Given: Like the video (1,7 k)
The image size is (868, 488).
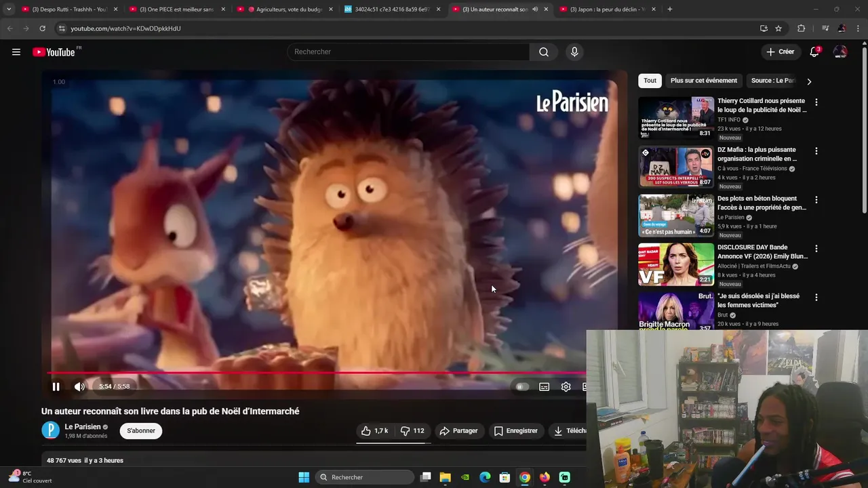Looking at the screenshot, I should click(x=374, y=430).
